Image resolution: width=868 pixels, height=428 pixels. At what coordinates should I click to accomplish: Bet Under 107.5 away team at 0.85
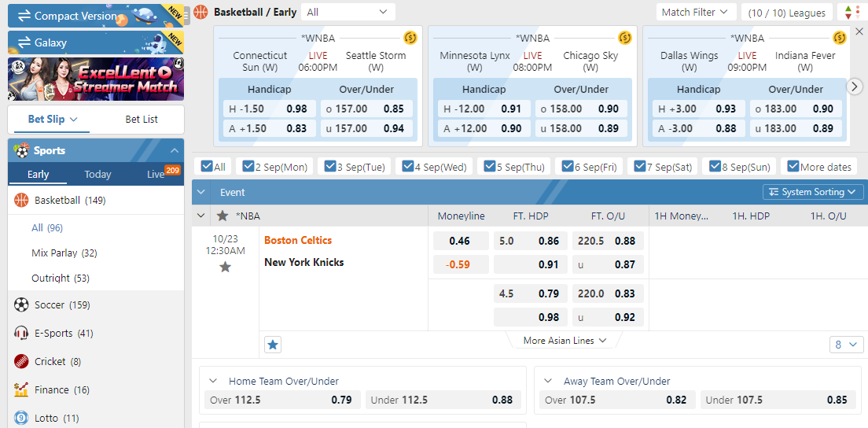coord(778,400)
